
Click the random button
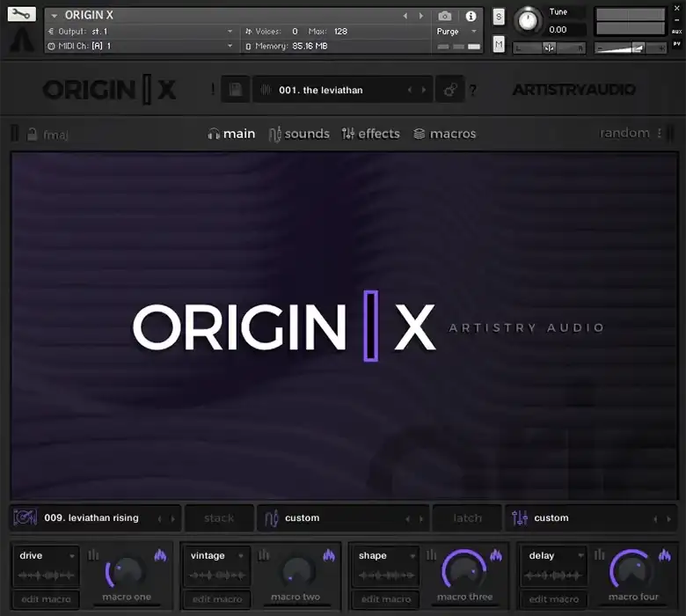point(624,133)
